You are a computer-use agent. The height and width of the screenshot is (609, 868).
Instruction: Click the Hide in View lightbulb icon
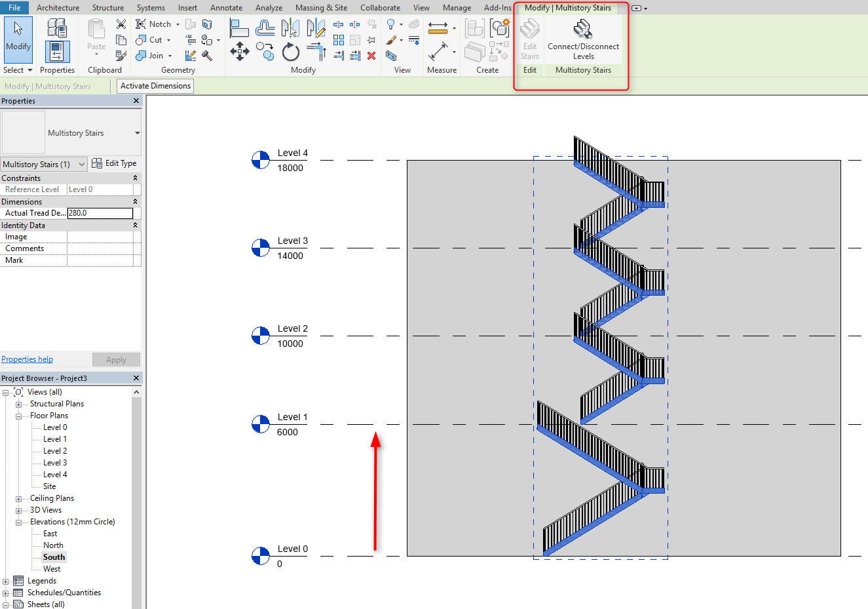[391, 24]
